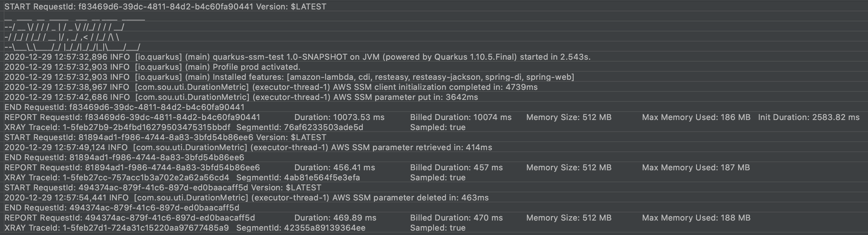868x235 pixels.
Task: Click the START RequestId 81894ad1 line
Action: [x=165, y=138]
